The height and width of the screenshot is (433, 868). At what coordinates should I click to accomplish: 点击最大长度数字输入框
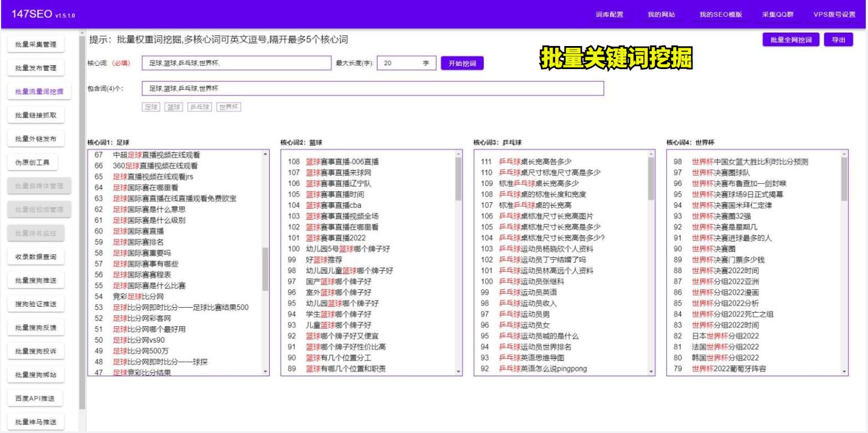pos(405,64)
